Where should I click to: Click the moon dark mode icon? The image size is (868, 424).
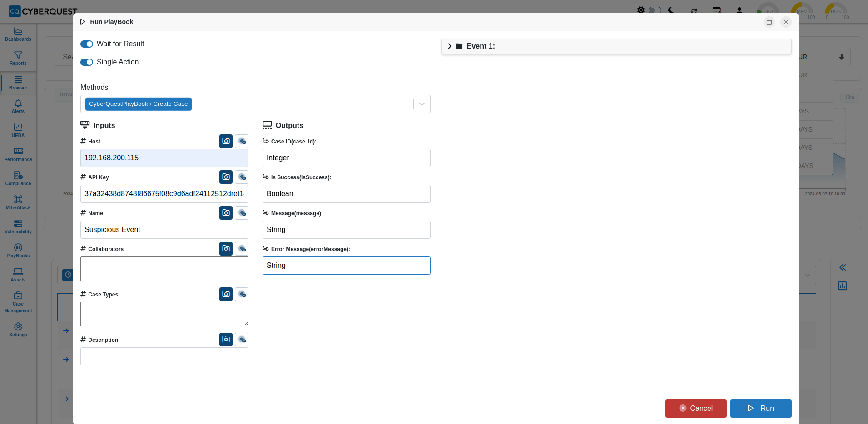pyautogui.click(x=671, y=10)
